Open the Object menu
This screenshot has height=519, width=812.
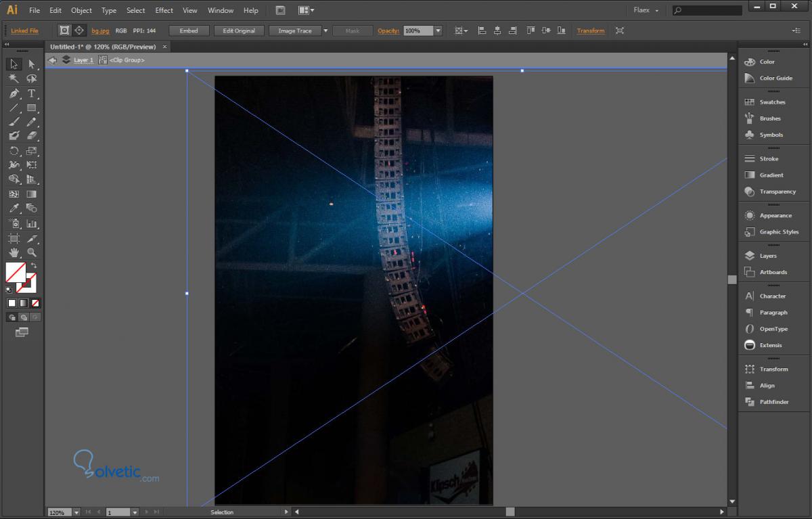81,10
